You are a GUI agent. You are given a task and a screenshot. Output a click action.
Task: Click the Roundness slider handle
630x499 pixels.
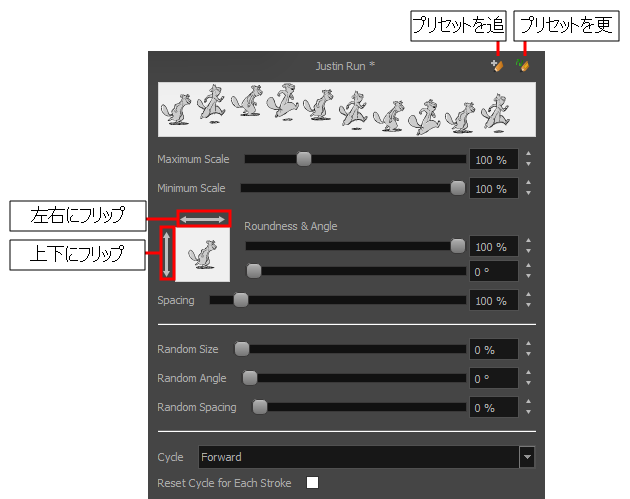[458, 246]
